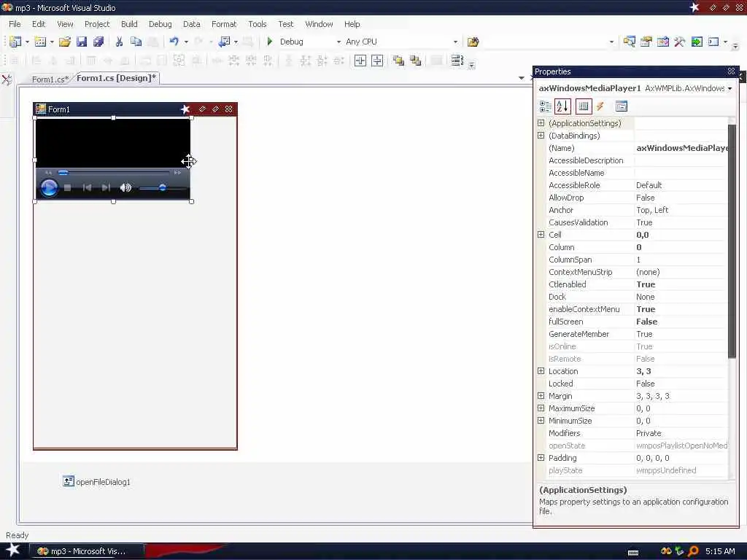The image size is (747, 560).
Task: Click the CausesValidation True value
Action: point(644,222)
